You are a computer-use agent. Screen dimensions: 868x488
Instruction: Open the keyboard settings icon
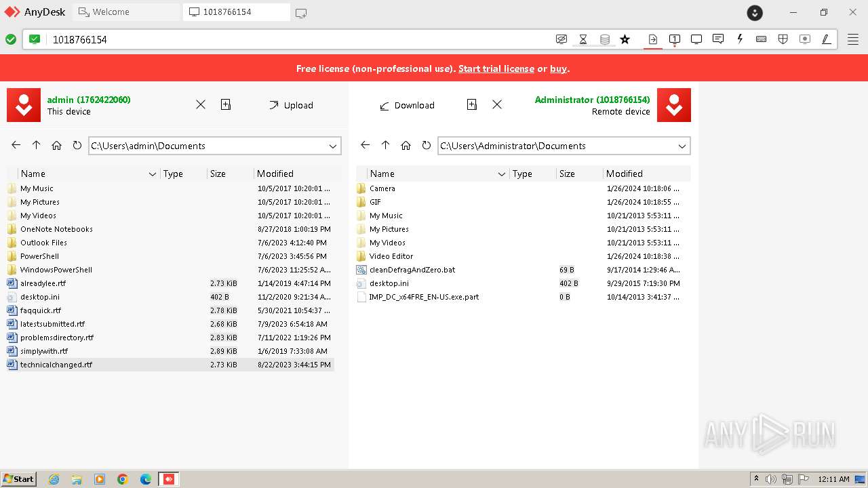click(x=762, y=39)
